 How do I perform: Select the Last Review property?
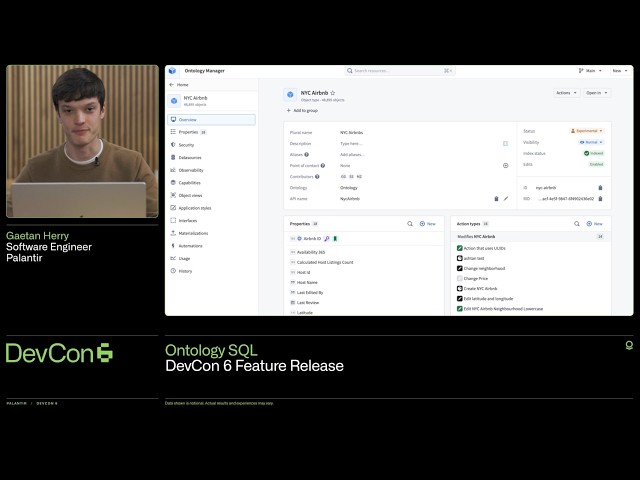pyautogui.click(x=308, y=303)
